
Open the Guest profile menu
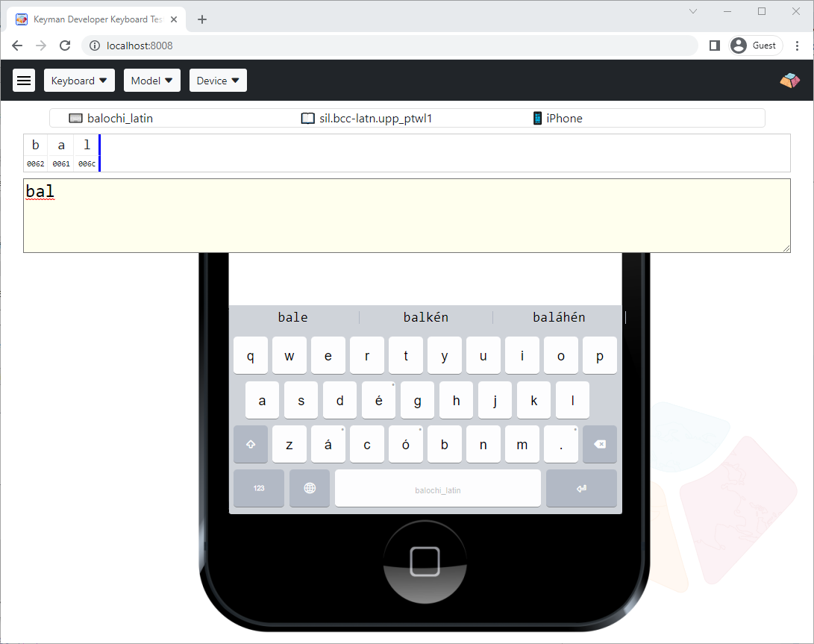click(755, 46)
